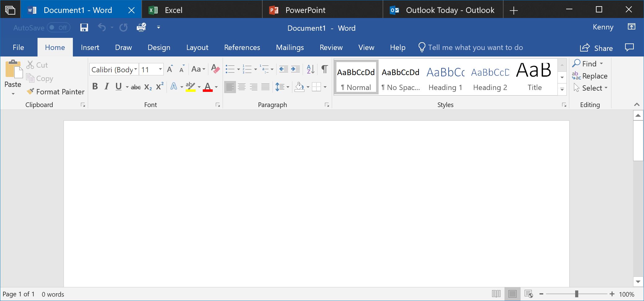The width and height of the screenshot is (644, 301).
Task: Switch to the References ribbon tab
Action: [x=242, y=47]
